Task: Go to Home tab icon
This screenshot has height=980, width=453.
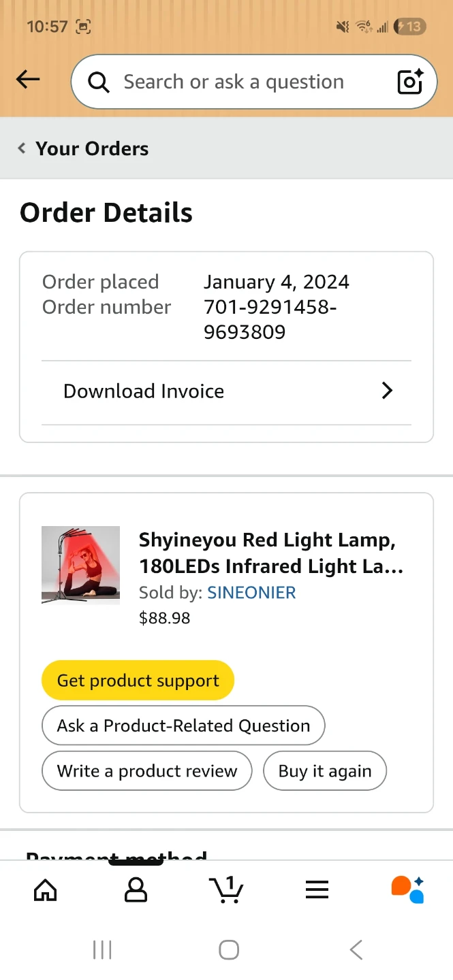Action: coord(45,889)
